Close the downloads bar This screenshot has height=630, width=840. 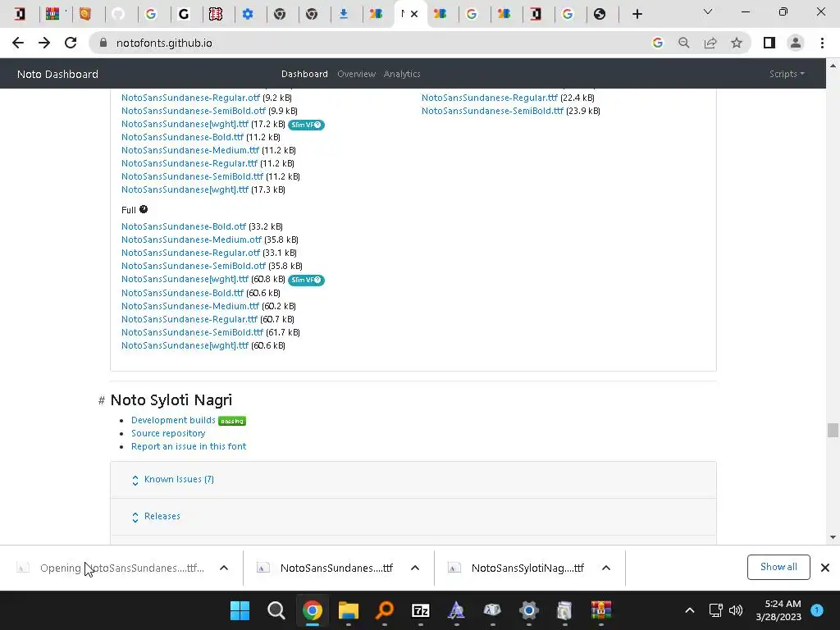[x=825, y=568]
